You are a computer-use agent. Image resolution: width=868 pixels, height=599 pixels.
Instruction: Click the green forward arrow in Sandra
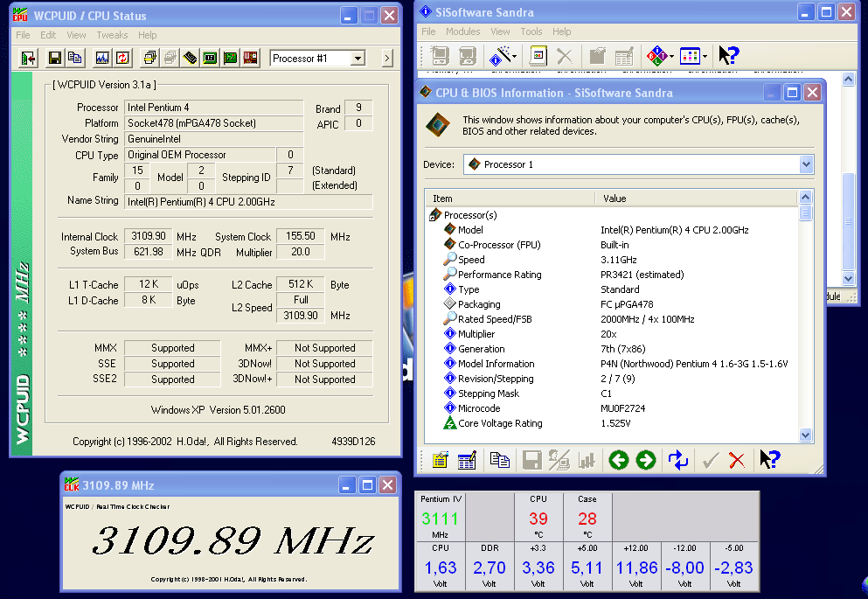[x=646, y=460]
